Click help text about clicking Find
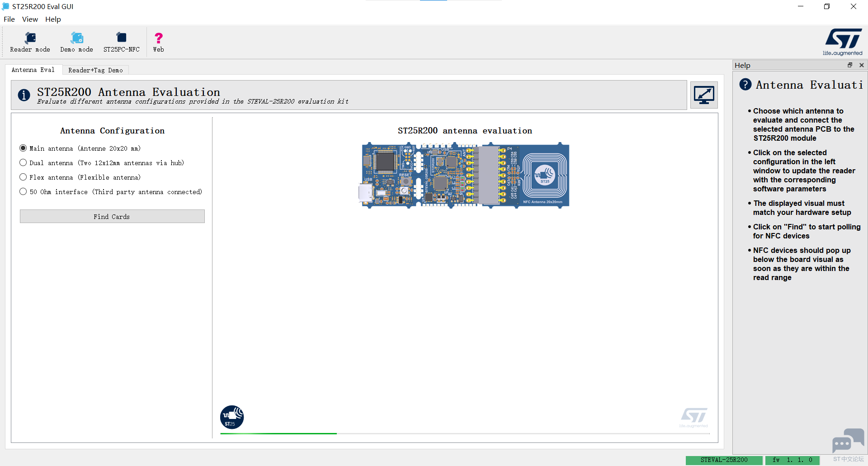Viewport: 868px width, 466px height. pos(807,231)
